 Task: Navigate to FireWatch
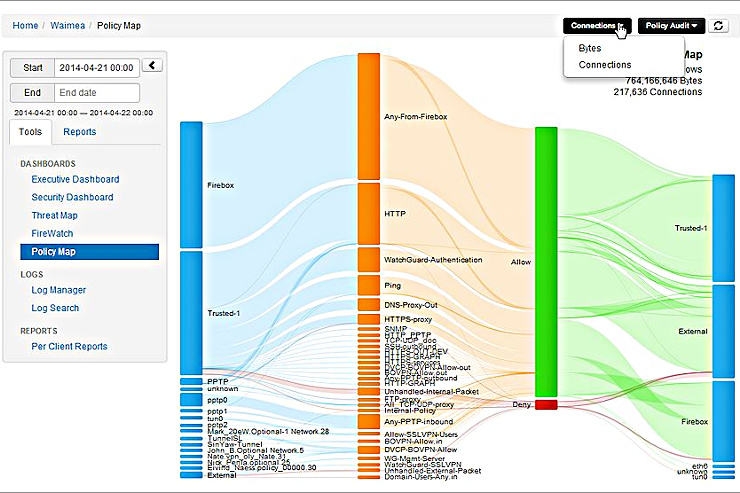(x=52, y=233)
